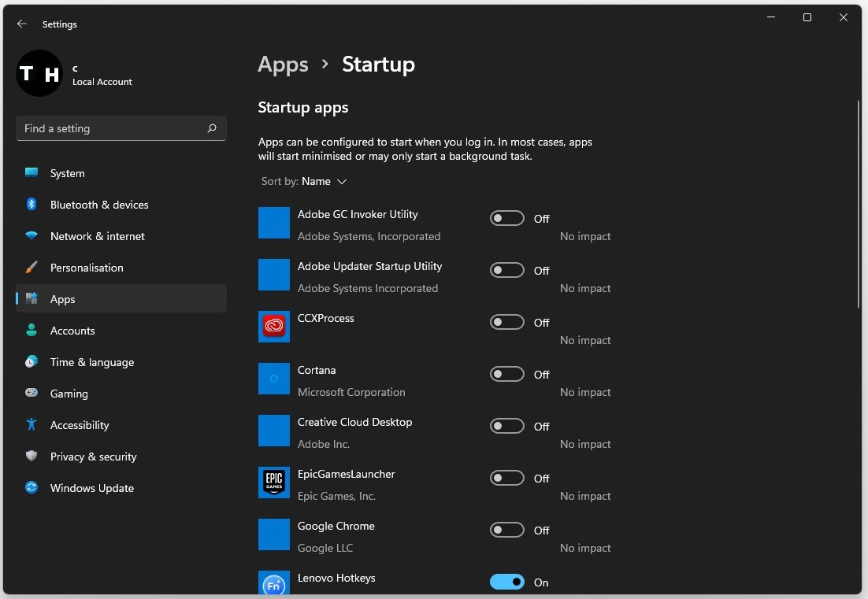Image resolution: width=868 pixels, height=599 pixels.
Task: Disable Lenovo Hotkeys startup toggle
Action: tap(506, 582)
